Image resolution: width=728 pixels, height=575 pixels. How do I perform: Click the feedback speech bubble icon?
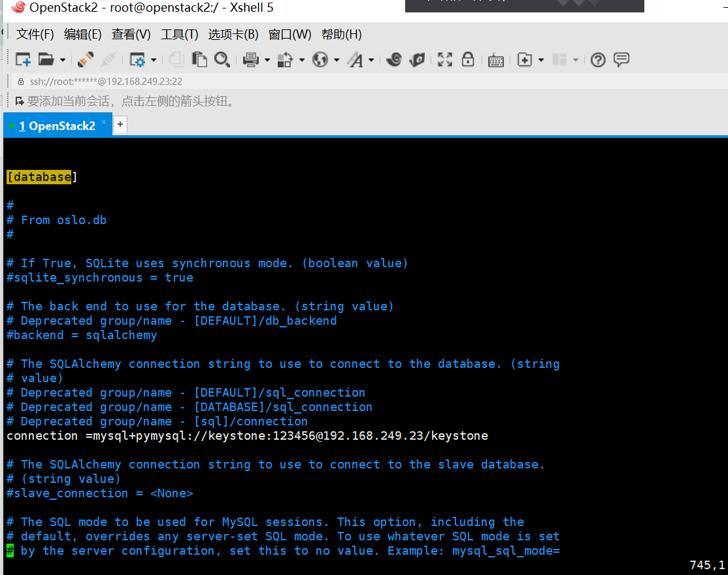pyautogui.click(x=621, y=59)
